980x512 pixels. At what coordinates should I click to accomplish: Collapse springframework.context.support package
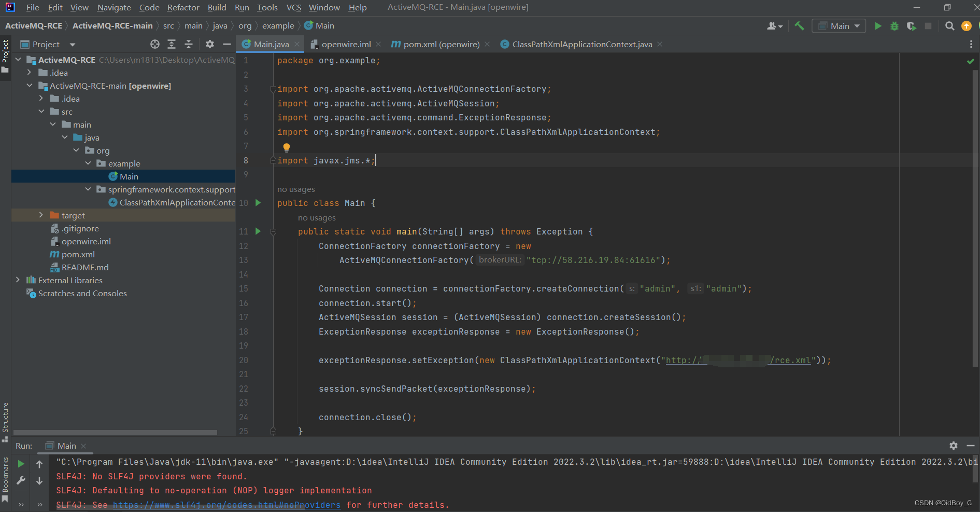(x=88, y=189)
